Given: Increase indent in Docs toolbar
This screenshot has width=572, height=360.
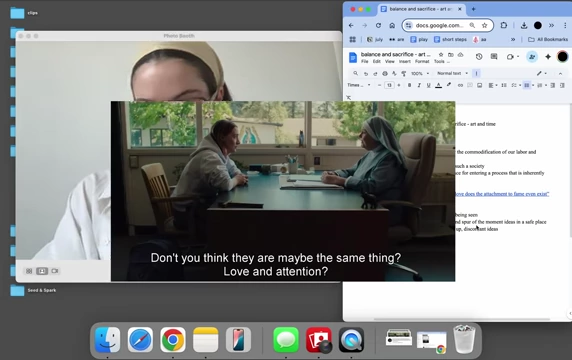Looking at the screenshot, I should [562, 85].
